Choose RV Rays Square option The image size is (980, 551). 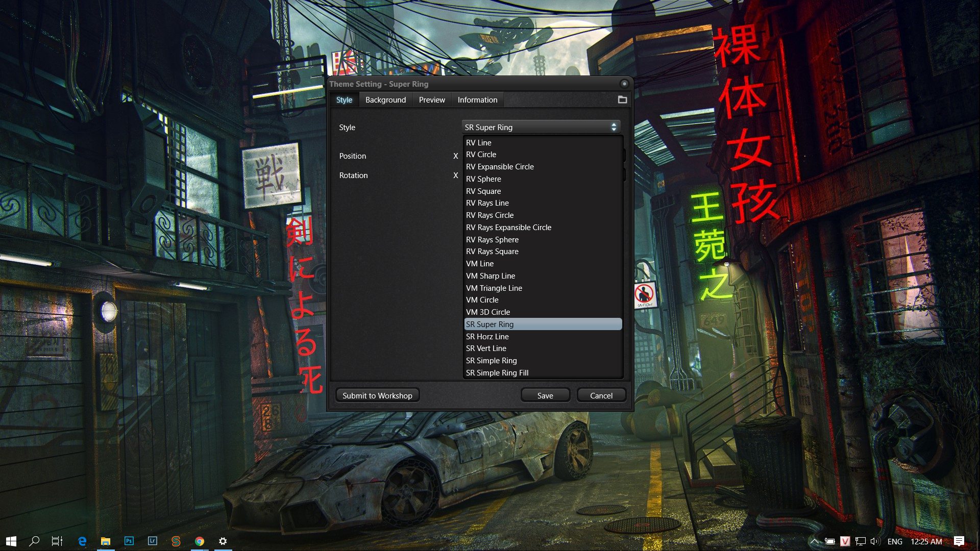[x=543, y=252]
